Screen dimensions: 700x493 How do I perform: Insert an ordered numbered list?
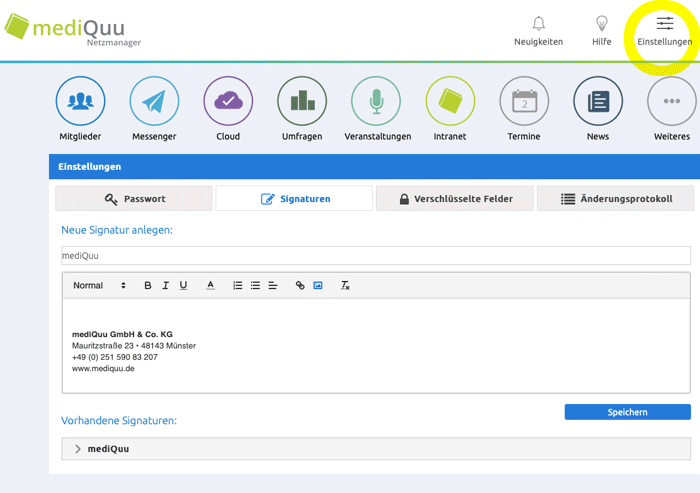pos(238,285)
